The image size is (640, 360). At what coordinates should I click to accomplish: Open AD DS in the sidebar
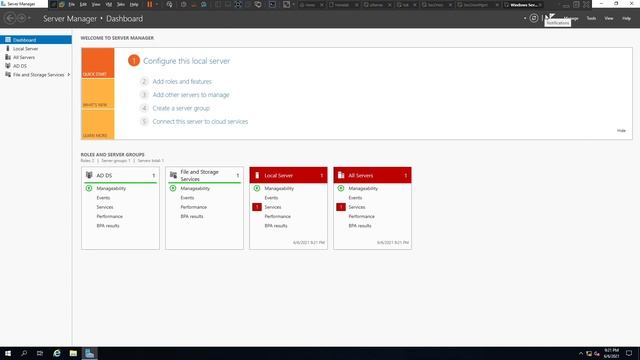[x=20, y=66]
